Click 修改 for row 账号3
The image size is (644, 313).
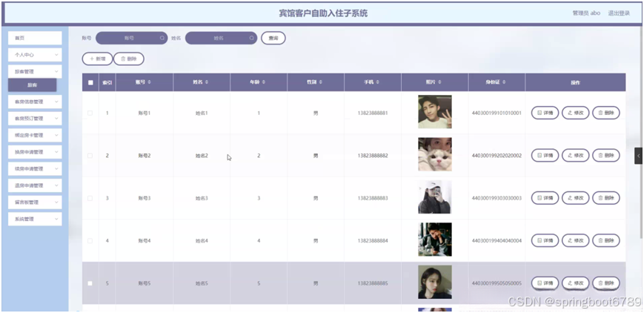(x=575, y=198)
